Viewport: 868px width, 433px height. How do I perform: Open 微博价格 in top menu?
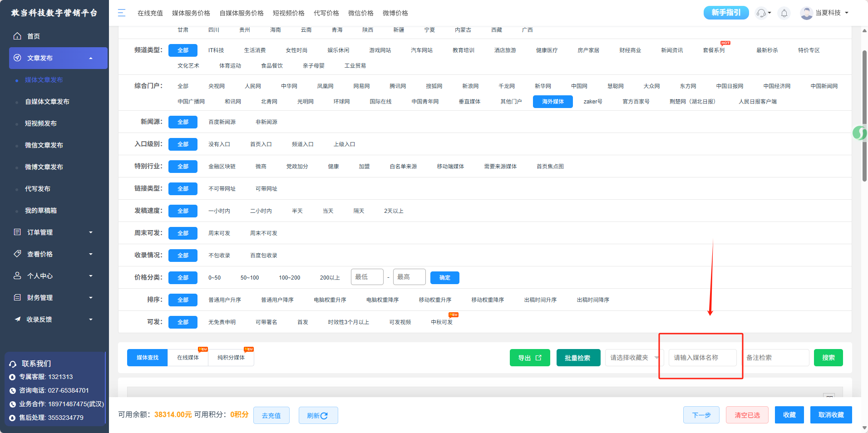[395, 13]
